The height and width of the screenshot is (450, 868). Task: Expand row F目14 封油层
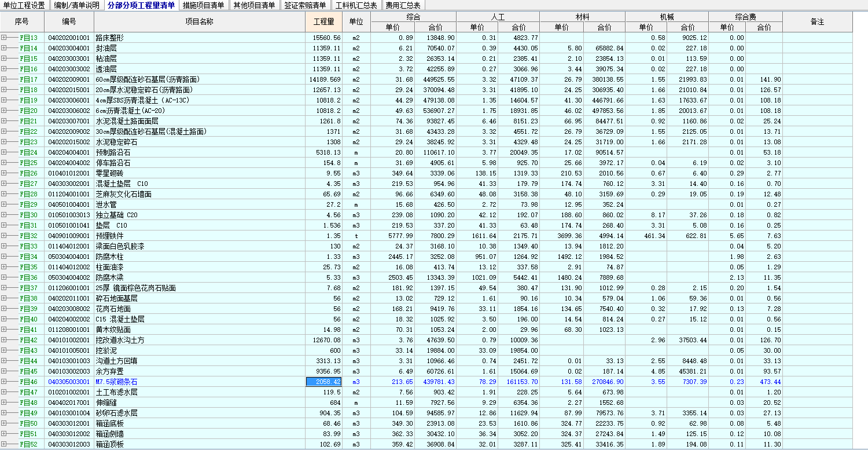[3, 48]
